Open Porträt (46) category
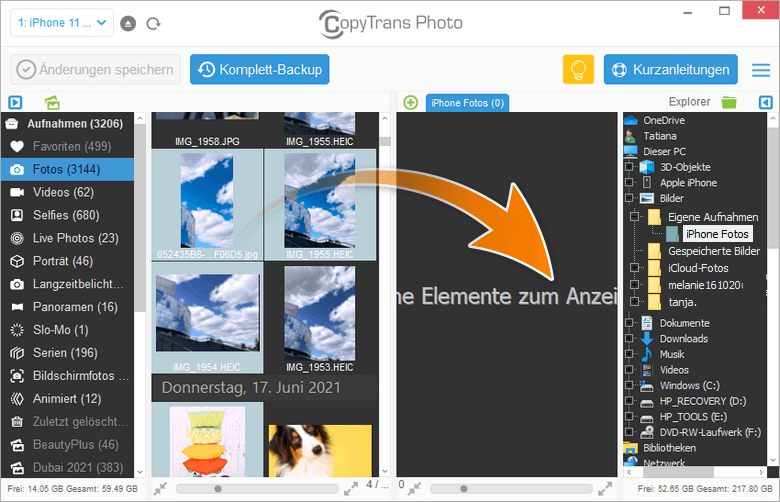Viewport: 780px width, 502px height. (68, 261)
